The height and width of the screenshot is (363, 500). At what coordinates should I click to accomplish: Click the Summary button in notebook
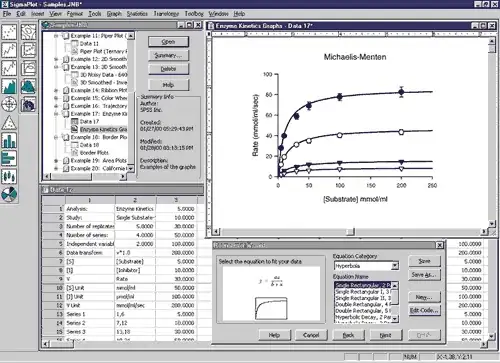coord(168,55)
